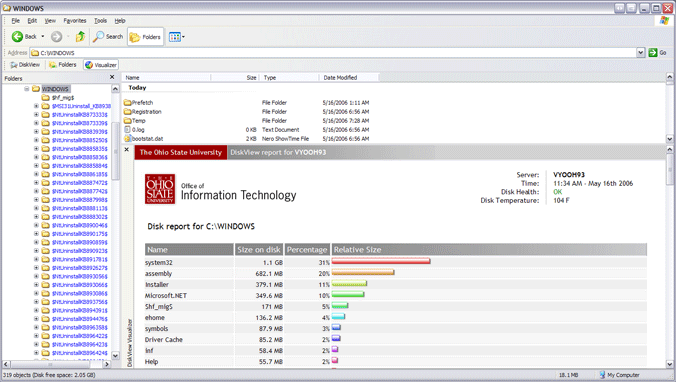676x382 pixels.
Task: Click the Disk Health OK value
Action: pos(557,192)
